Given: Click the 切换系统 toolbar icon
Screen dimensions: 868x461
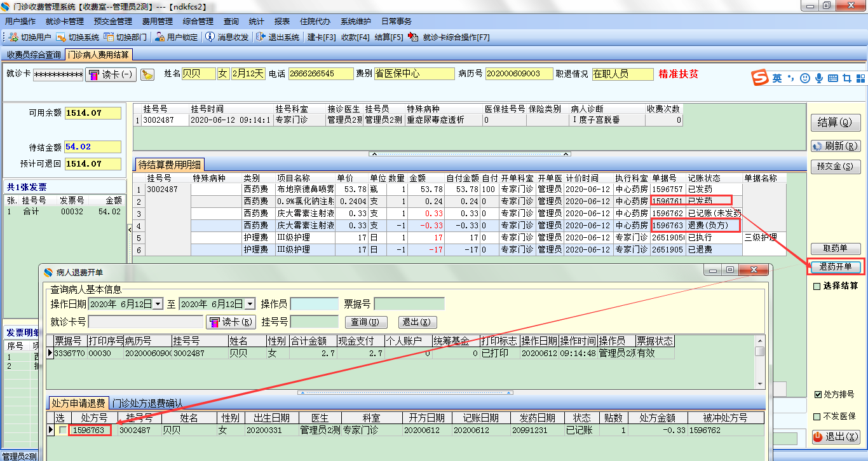Looking at the screenshot, I should [61, 38].
